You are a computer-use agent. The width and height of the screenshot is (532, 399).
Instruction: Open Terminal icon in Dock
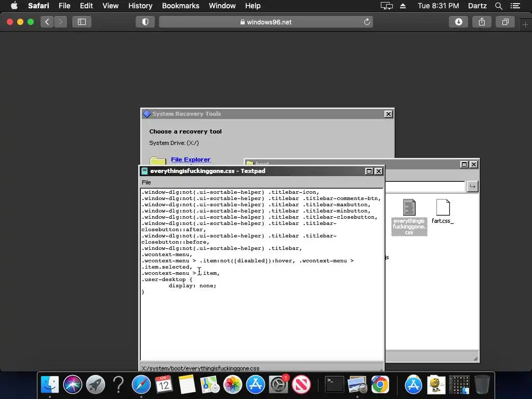click(x=335, y=384)
